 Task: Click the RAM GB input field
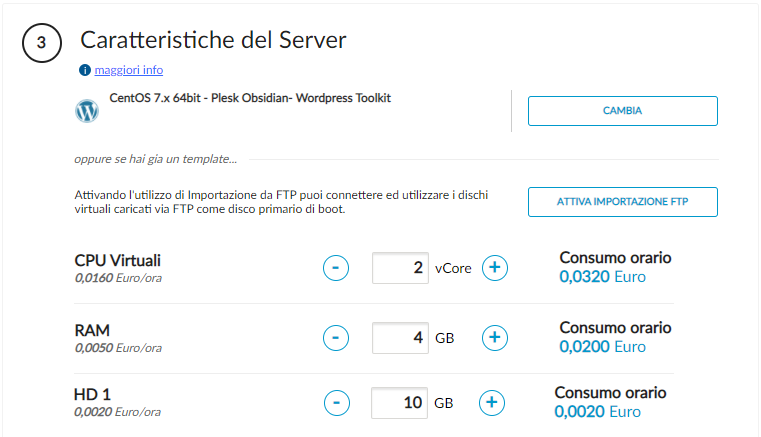tap(400, 338)
